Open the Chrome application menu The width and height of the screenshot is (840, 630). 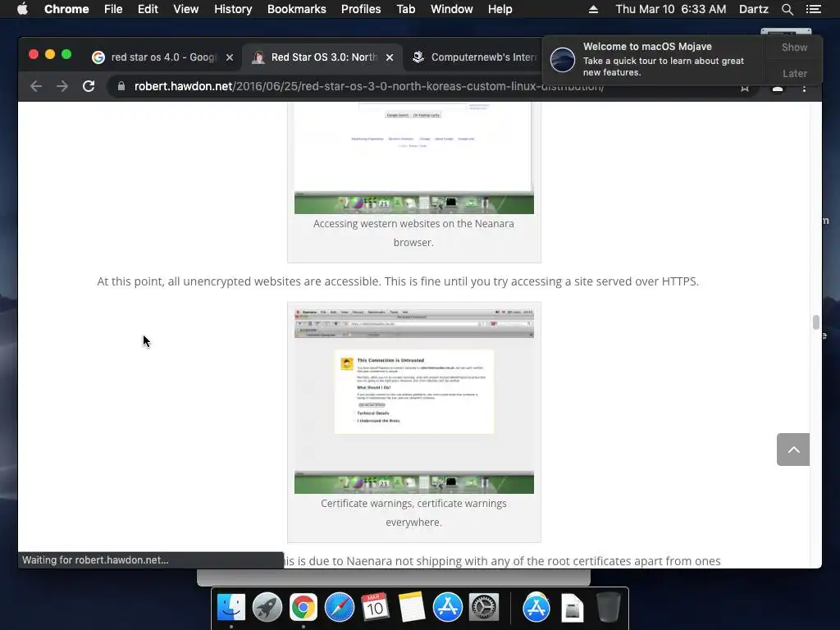click(x=66, y=9)
